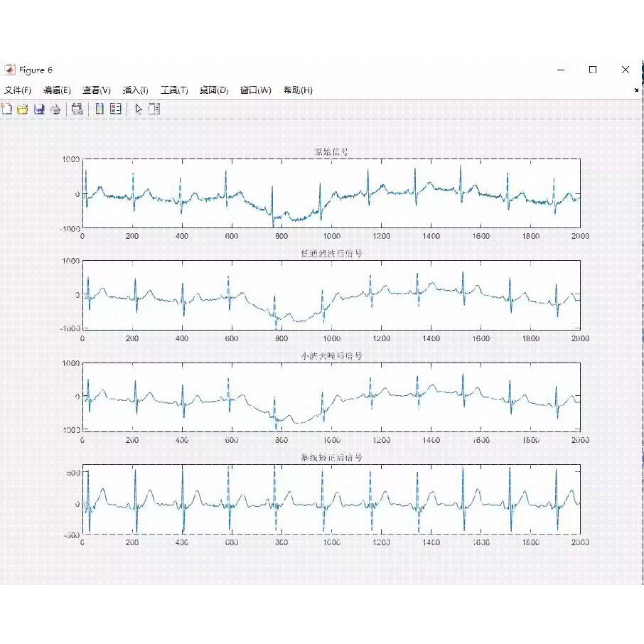644x644 pixels.
Task: Click the MATLAB logo in title bar
Action: [x=9, y=70]
